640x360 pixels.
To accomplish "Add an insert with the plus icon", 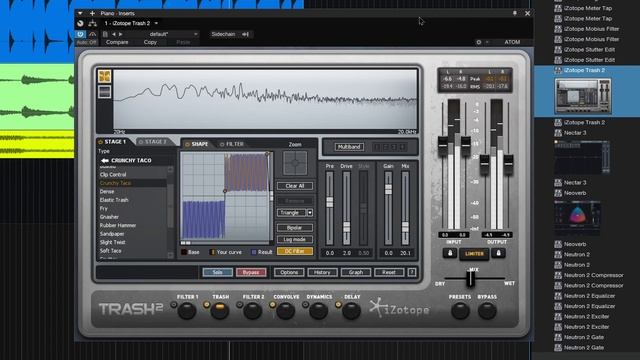I will point(92,13).
